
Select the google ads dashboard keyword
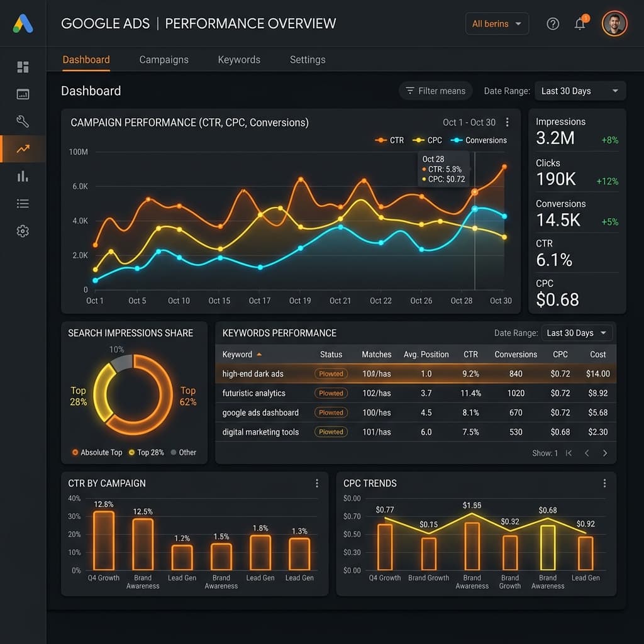(x=260, y=413)
